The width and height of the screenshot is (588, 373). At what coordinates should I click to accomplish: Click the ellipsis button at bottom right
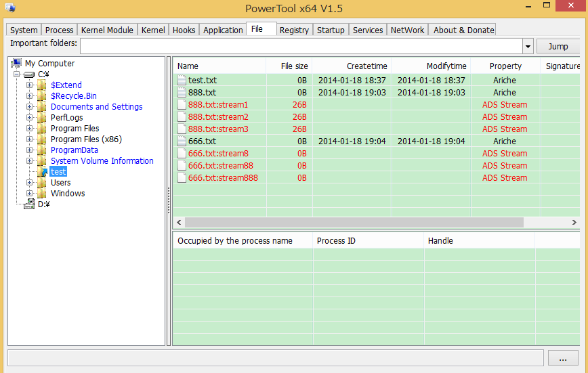563,358
